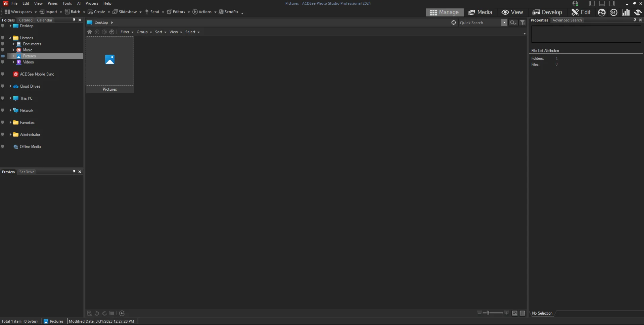Open the user account profile icon

pyautogui.click(x=575, y=3)
